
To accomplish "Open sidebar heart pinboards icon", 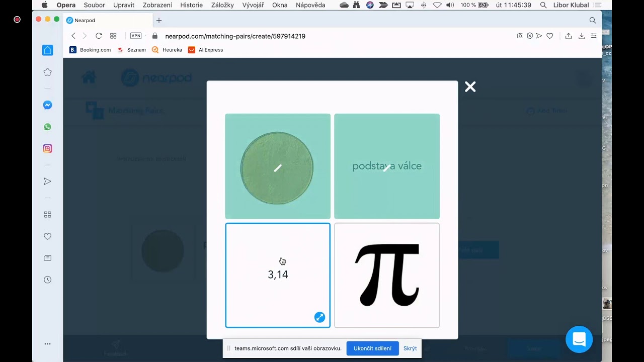I will pyautogui.click(x=47, y=236).
